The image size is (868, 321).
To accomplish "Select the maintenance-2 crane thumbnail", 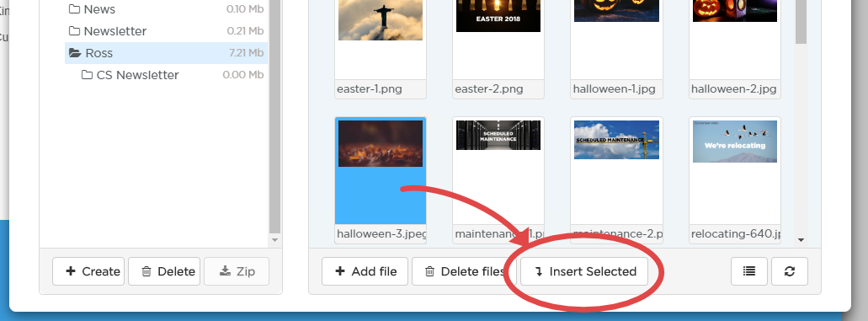I will [x=616, y=140].
